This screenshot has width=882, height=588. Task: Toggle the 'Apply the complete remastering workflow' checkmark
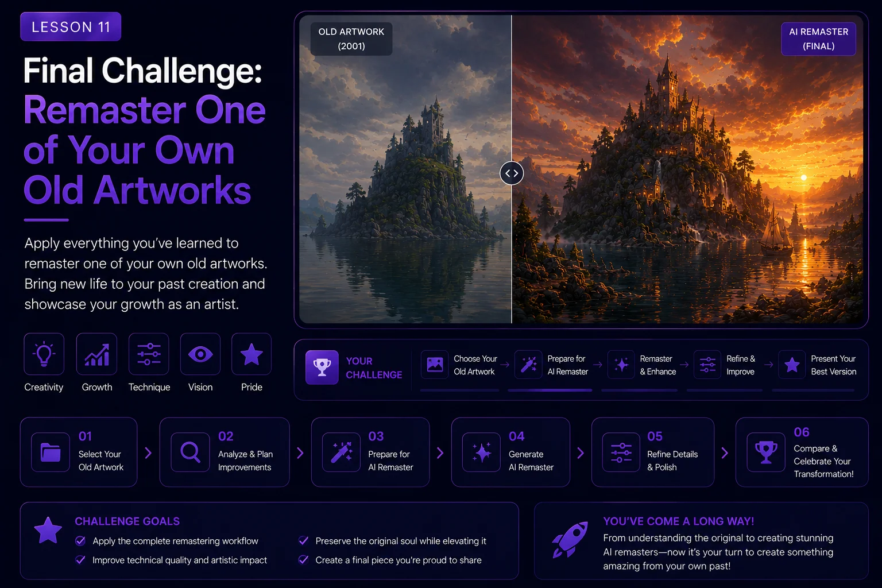(x=80, y=541)
